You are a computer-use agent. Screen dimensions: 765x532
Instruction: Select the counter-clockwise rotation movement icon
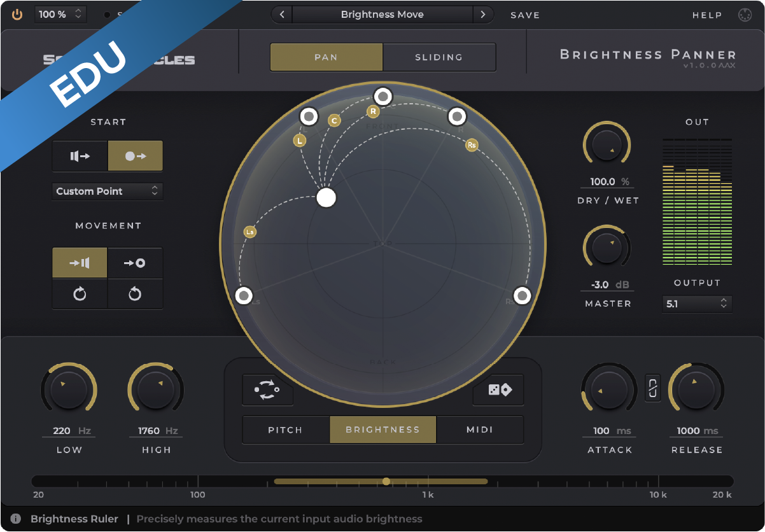[135, 295]
